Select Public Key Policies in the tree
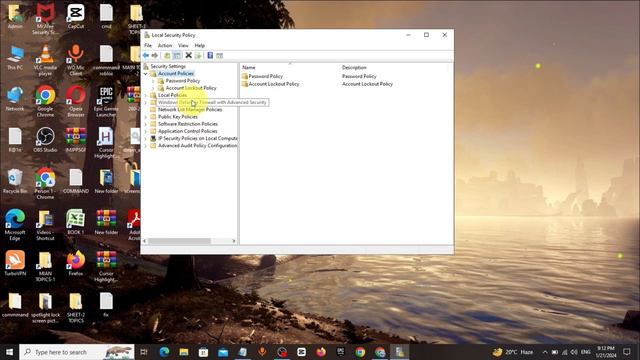 click(x=178, y=117)
